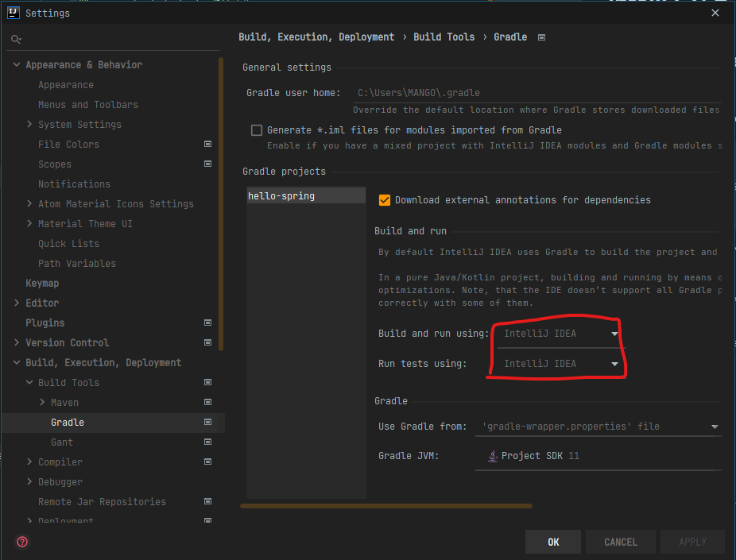Expand the Editor section
This screenshot has width=736, height=560.
(x=17, y=303)
